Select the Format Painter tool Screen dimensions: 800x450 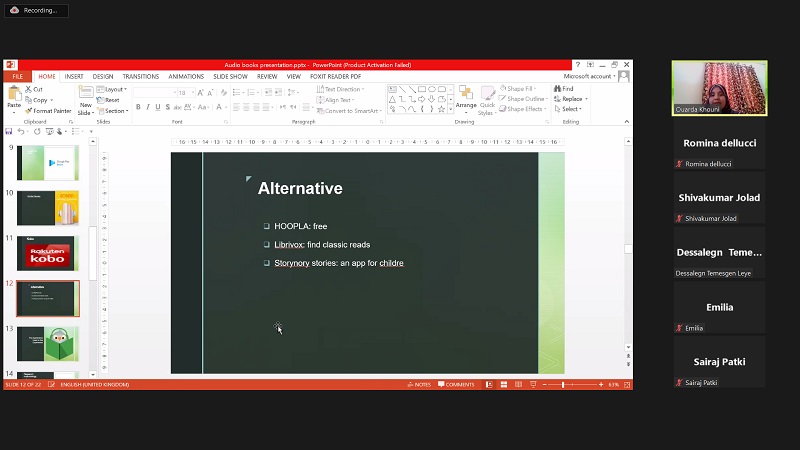tap(48, 111)
